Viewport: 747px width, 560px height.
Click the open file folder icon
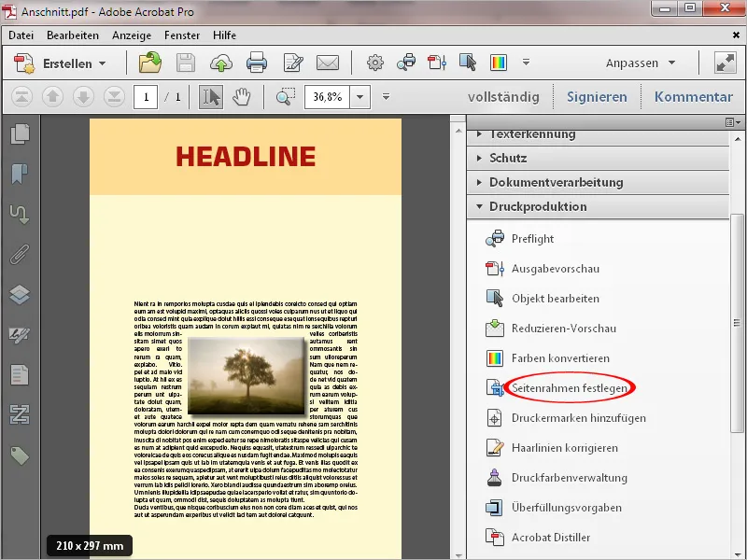150,63
